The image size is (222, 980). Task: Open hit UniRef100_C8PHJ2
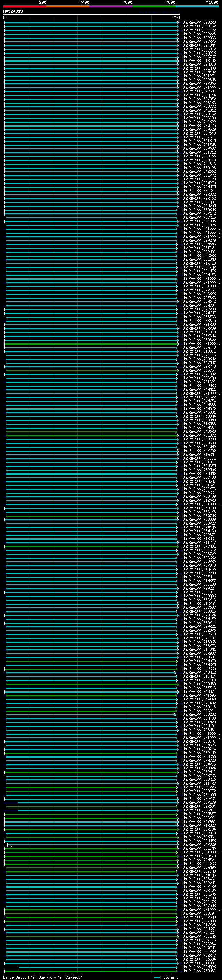(x=199, y=772)
